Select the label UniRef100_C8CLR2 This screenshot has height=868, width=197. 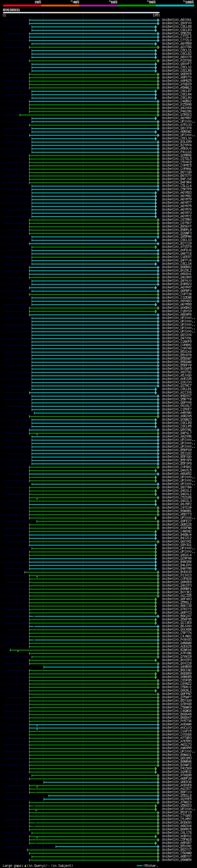(x=176, y=54)
